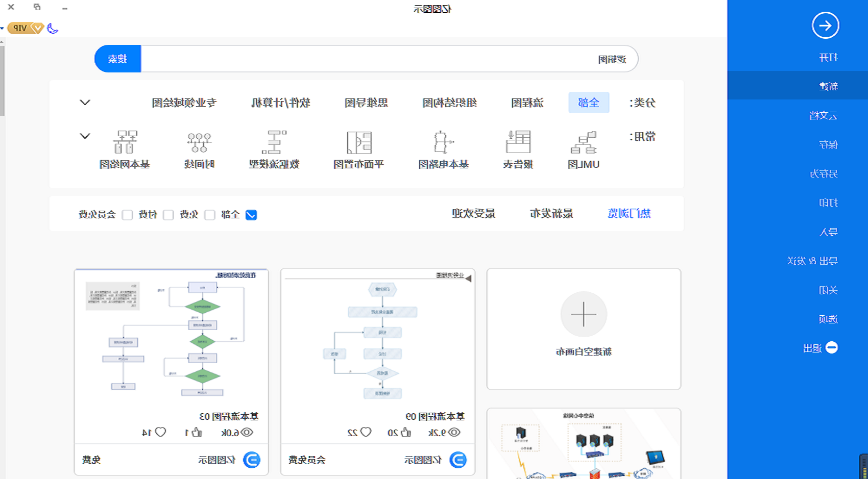Favorite 基本流程图 09 with heart icon
The height and width of the screenshot is (479, 868).
[366, 433]
